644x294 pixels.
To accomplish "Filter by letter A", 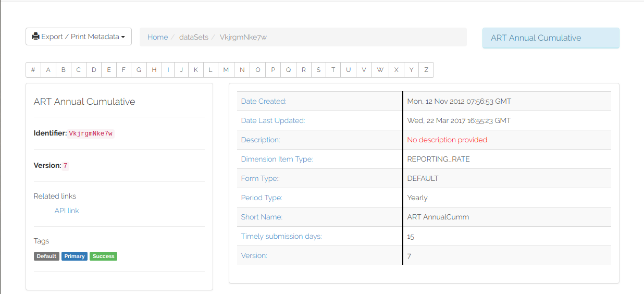I will click(x=48, y=70).
